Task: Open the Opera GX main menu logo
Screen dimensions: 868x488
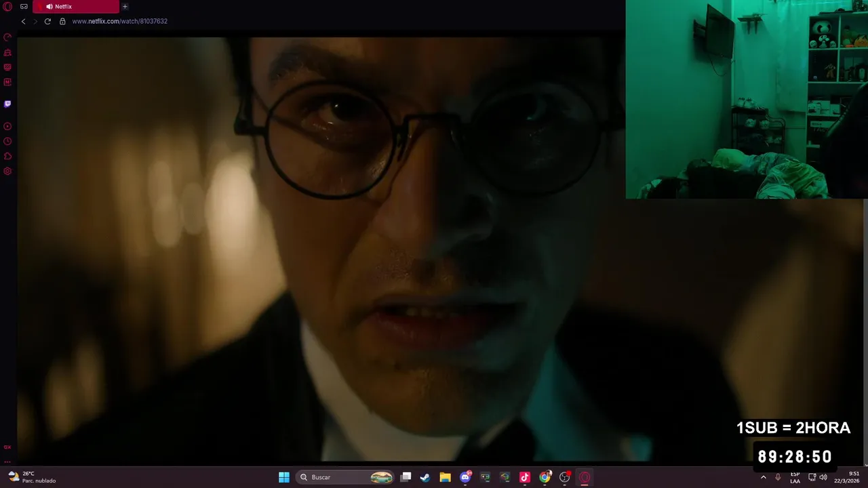Action: coord(7,7)
